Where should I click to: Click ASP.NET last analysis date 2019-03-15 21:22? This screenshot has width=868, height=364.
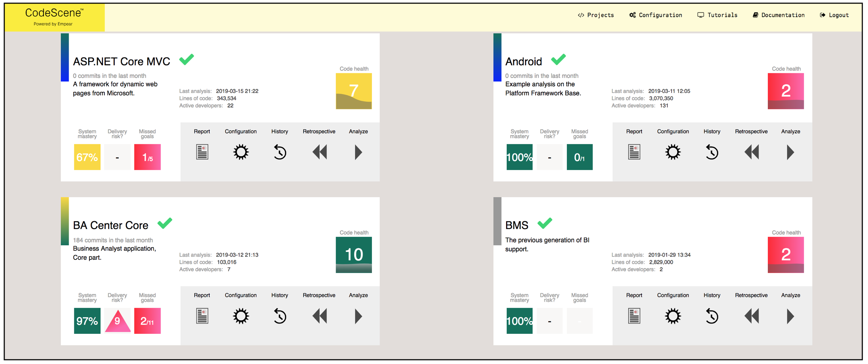coord(237,91)
